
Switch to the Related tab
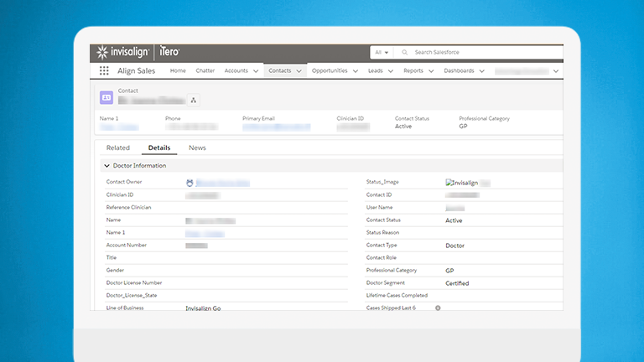pyautogui.click(x=118, y=147)
